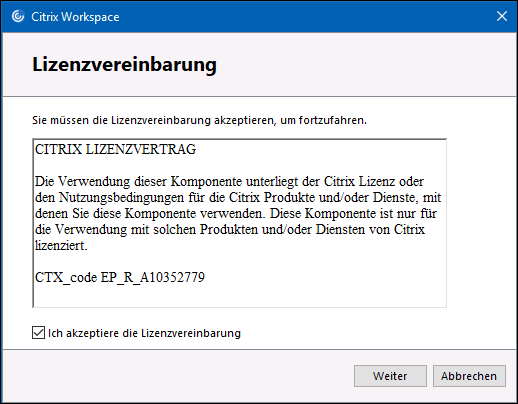Click the 'Citrix Workspace' title bar text
This screenshot has width=518, height=404.
[75, 17]
